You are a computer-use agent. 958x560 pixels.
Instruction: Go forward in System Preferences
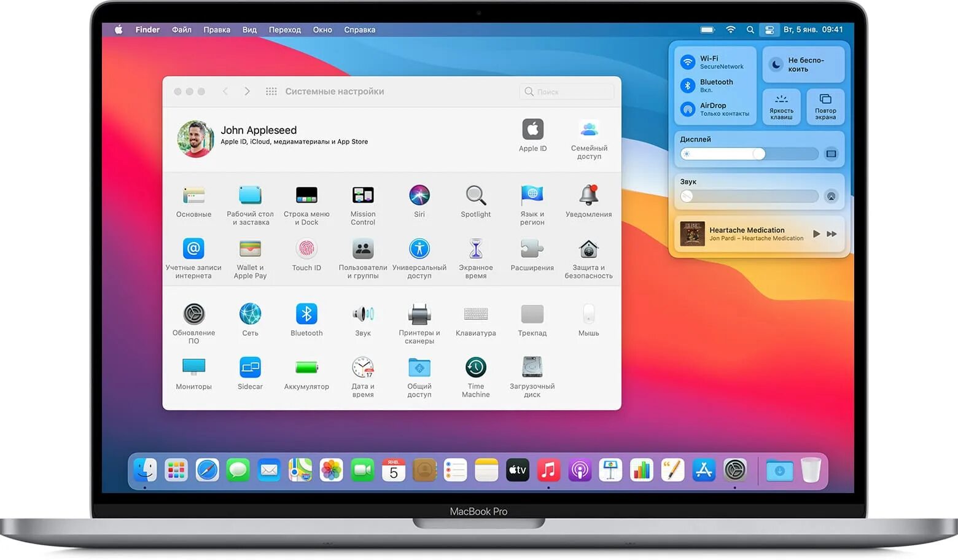point(247,91)
